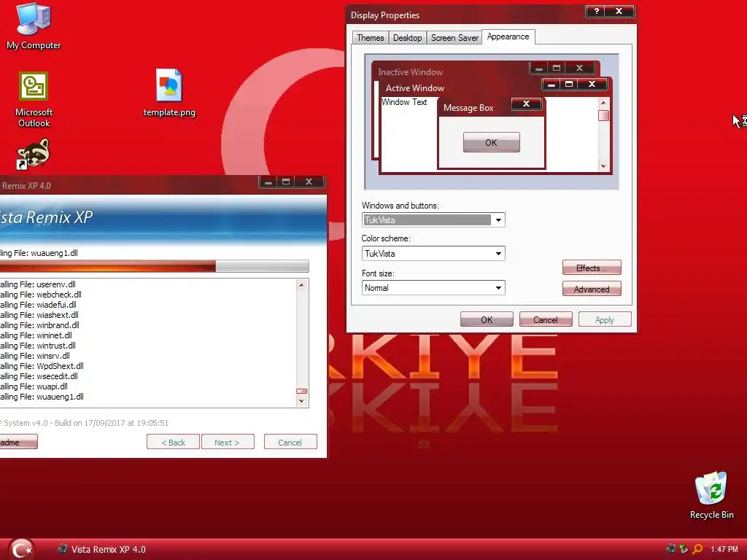
Task: Open the Recycle Bin icon
Action: (x=711, y=495)
